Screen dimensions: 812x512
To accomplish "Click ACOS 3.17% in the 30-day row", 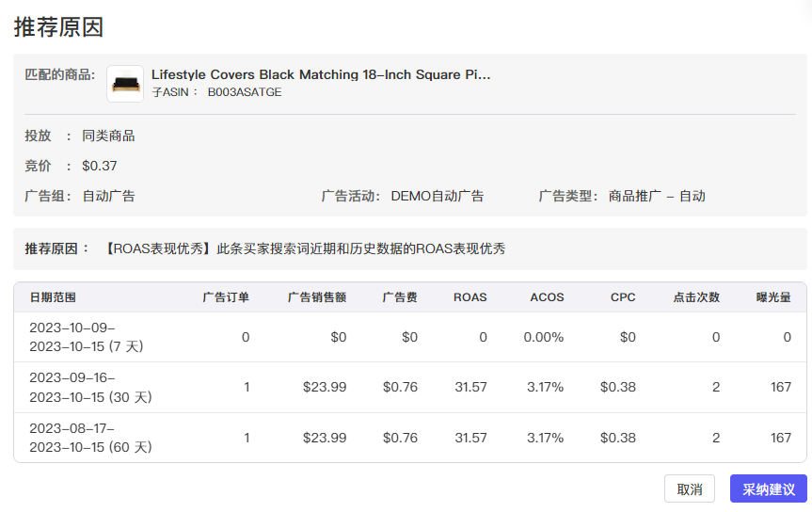I will [546, 387].
